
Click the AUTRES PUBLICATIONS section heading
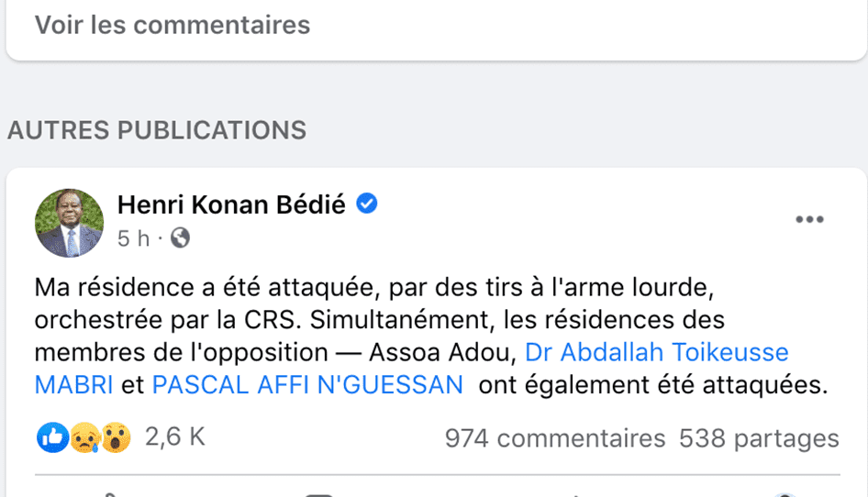(157, 130)
